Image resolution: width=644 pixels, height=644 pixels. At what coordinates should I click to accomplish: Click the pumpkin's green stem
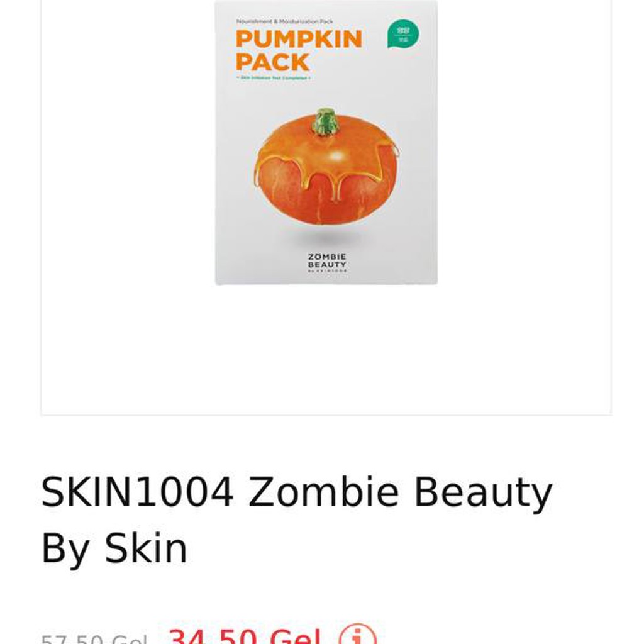point(325,121)
